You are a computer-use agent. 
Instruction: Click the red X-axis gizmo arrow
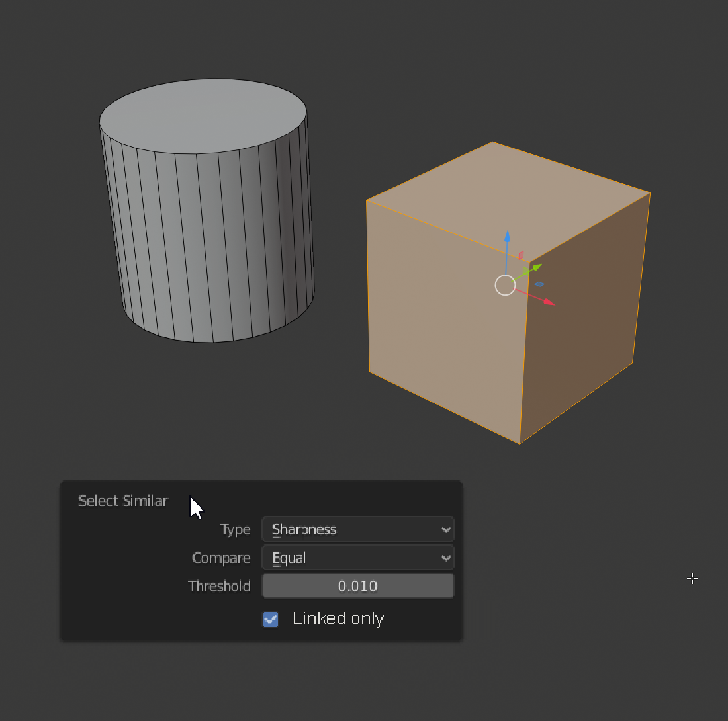549,302
